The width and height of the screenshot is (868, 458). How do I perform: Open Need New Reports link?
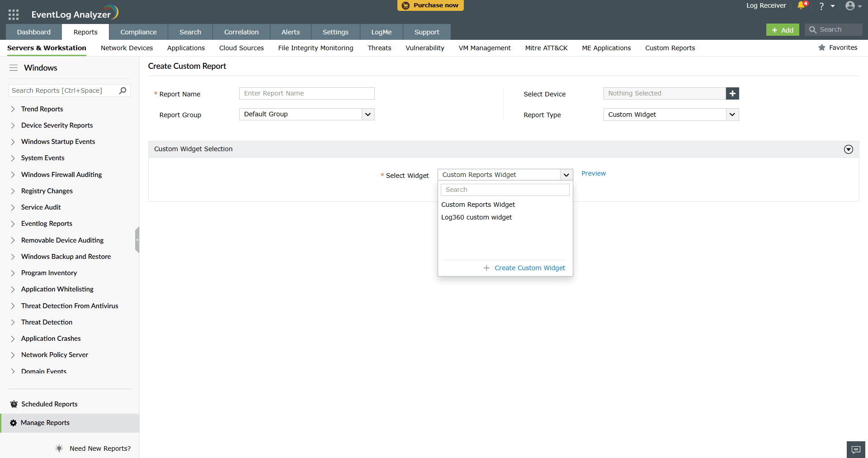[100, 448]
